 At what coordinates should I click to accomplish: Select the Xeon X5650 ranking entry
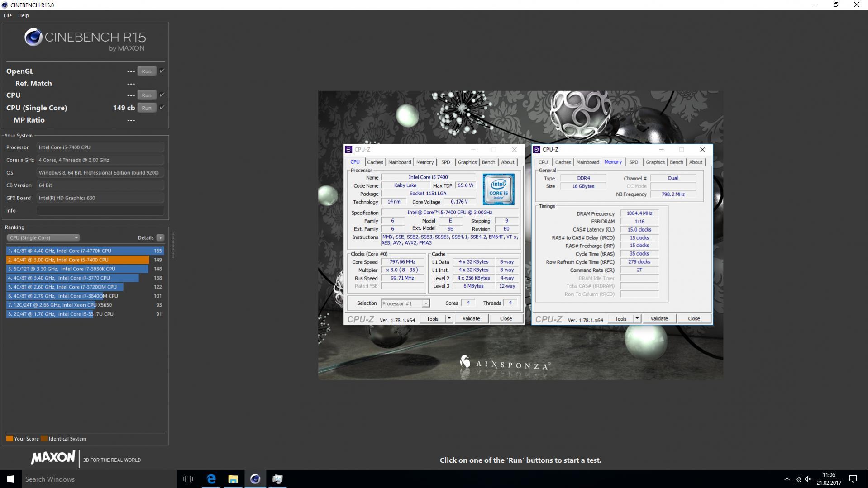[x=85, y=305]
